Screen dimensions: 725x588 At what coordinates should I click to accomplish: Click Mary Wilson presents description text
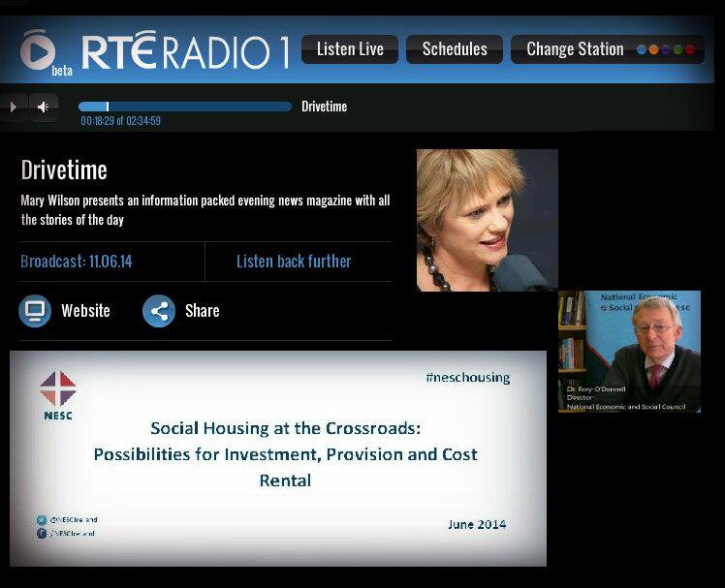205,210
